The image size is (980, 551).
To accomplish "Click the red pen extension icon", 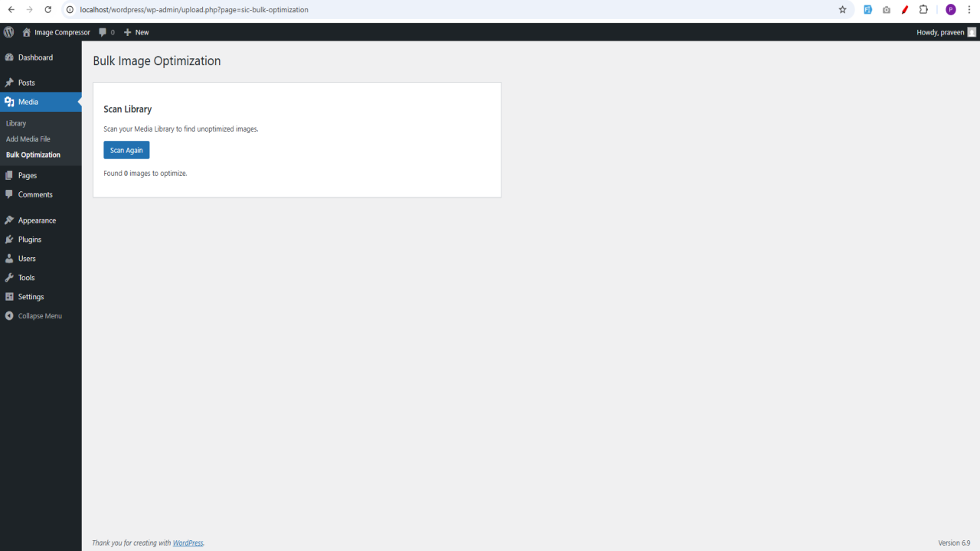I will tap(905, 10).
